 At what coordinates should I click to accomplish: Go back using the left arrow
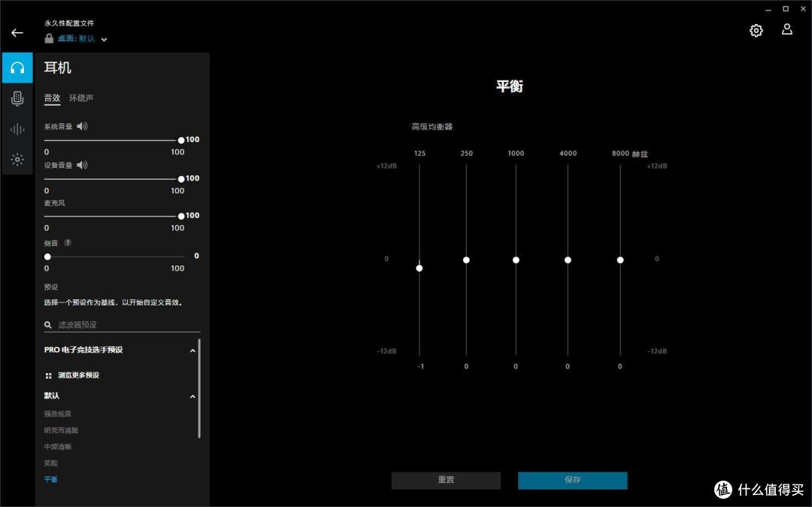click(17, 33)
